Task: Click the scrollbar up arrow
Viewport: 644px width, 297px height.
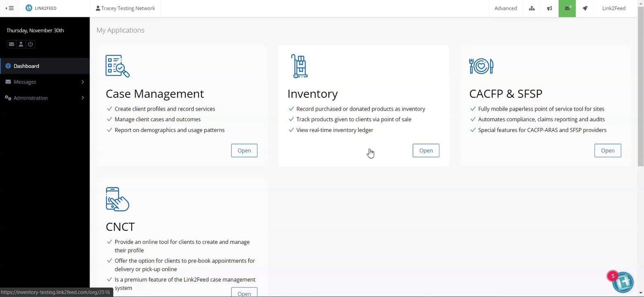Action: pos(640,3)
